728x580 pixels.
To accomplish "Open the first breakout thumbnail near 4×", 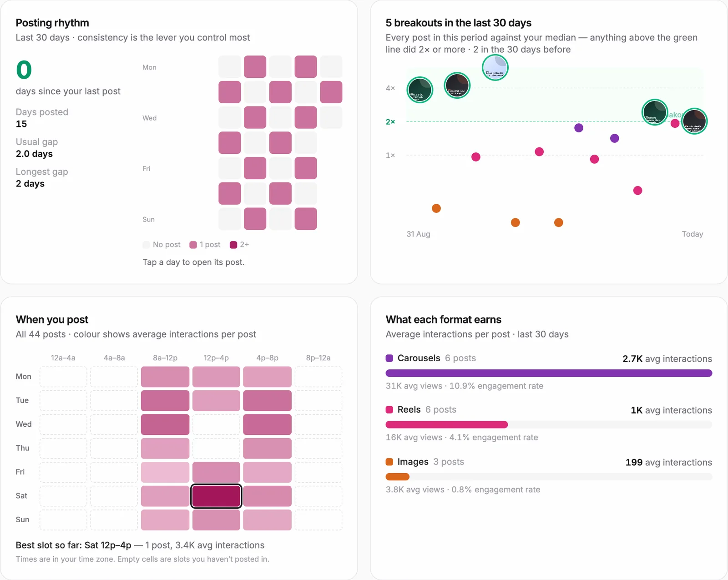I will pos(420,90).
